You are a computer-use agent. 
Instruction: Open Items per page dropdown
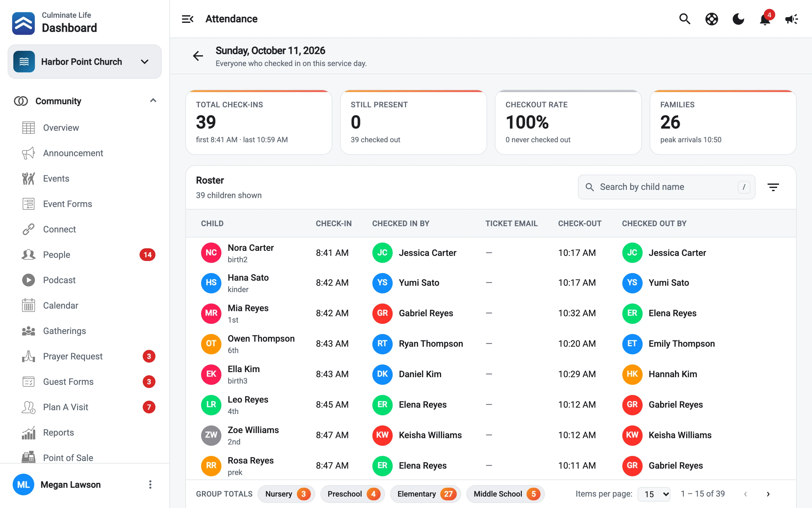(x=654, y=494)
